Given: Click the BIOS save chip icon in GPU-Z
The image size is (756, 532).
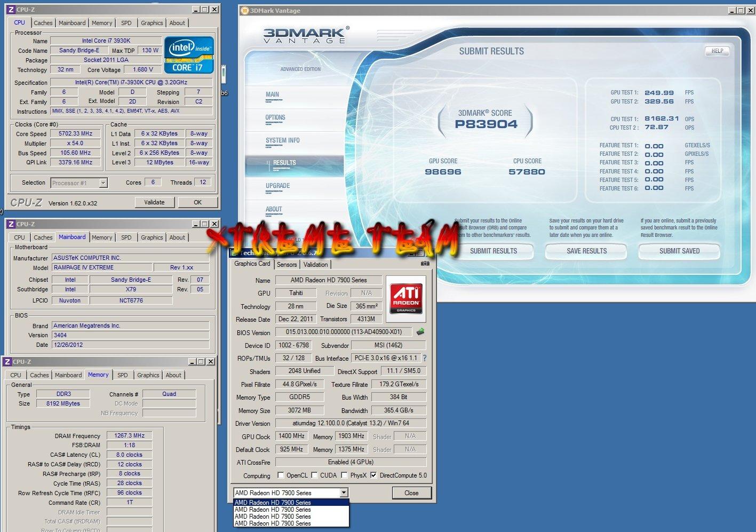Looking at the screenshot, I should pyautogui.click(x=420, y=332).
